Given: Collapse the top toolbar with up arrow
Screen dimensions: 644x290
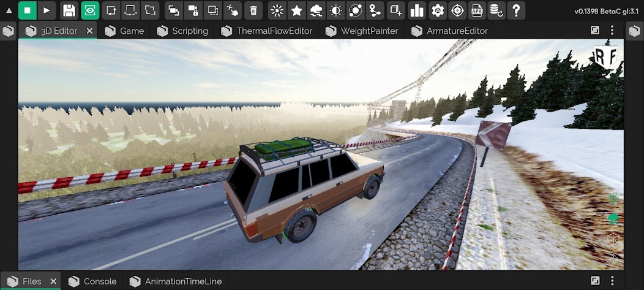Looking at the screenshot, I should (9, 10).
